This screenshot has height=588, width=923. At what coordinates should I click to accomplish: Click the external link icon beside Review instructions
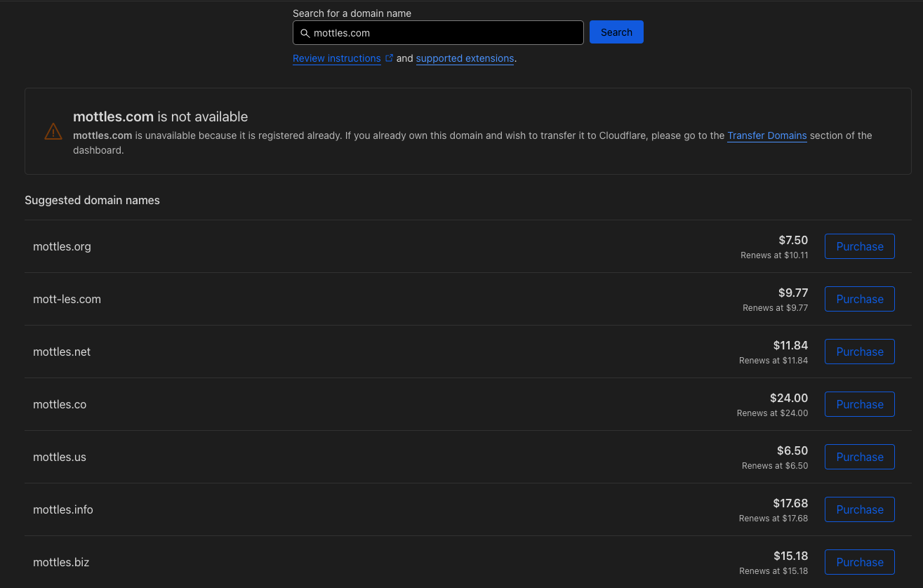click(389, 58)
